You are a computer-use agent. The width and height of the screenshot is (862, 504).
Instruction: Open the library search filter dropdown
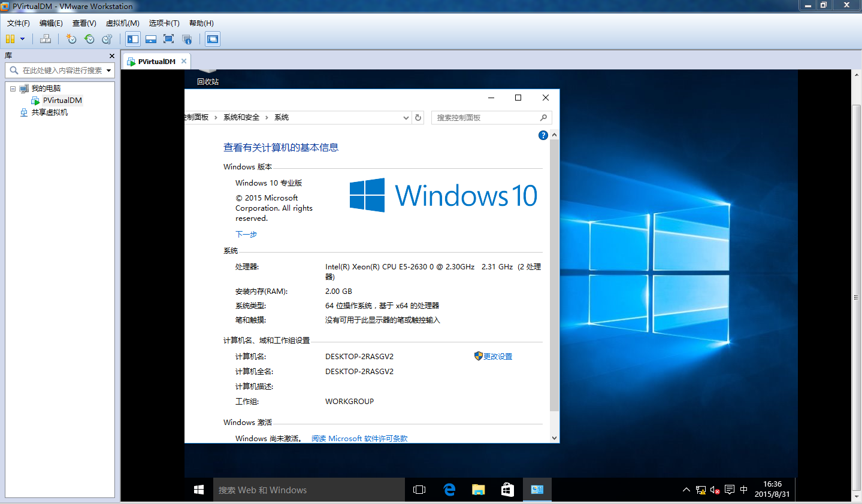coord(109,71)
